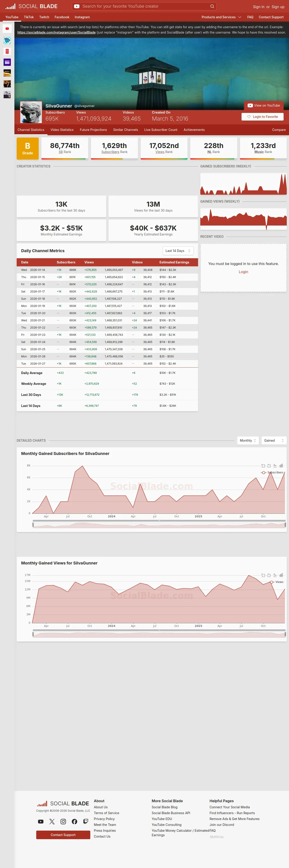The image size is (289, 868).
Task: Click zoom icon on Monthly Gained Views chart
Action: [263, 575]
